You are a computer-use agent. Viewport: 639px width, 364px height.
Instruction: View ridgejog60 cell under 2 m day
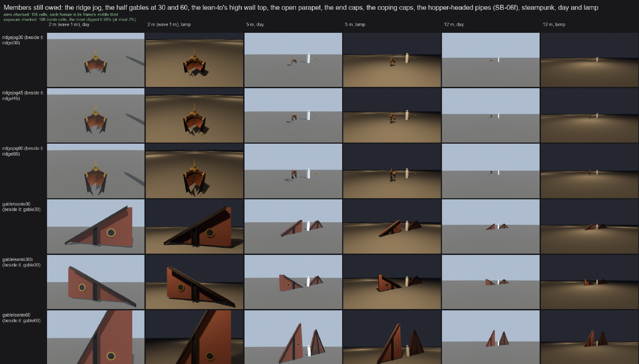(96, 171)
